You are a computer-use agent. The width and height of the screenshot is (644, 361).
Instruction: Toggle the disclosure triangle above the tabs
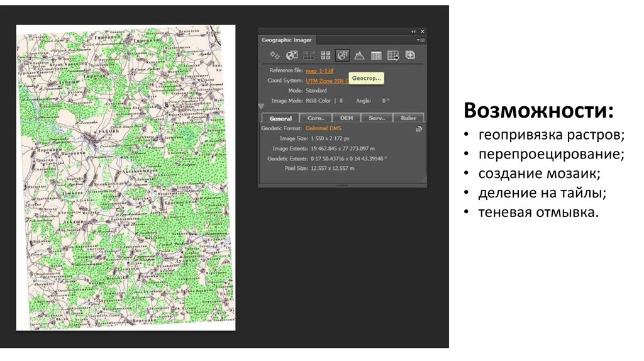click(x=261, y=106)
